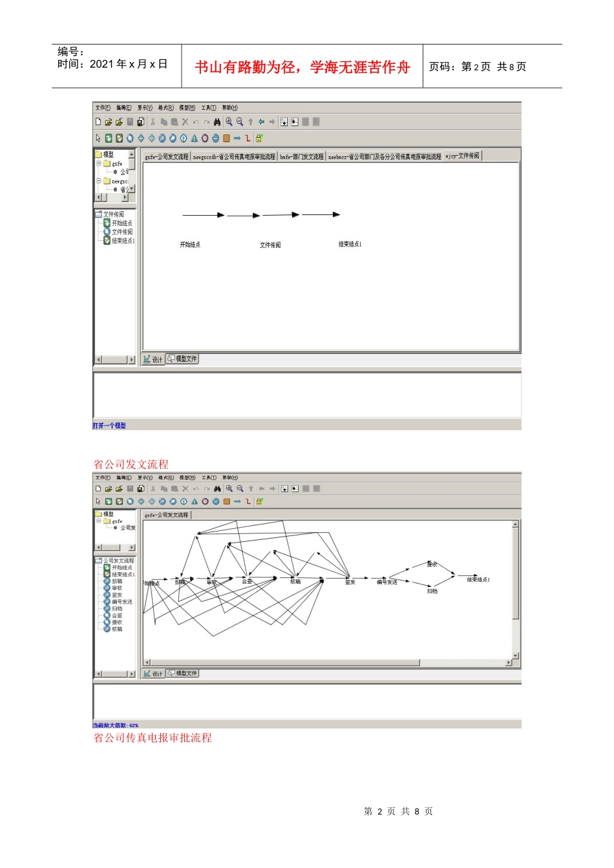Click teal left arrow in 文件传阅 window
The image size is (614, 868).
coord(261,121)
